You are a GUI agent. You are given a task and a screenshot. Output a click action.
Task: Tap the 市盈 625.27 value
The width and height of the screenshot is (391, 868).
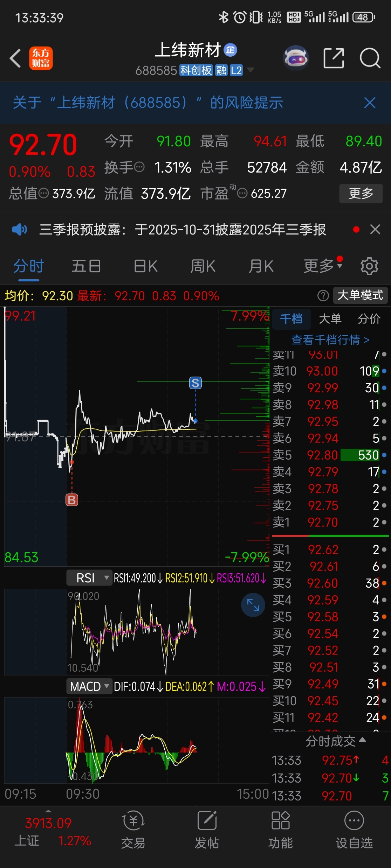[x=269, y=193]
